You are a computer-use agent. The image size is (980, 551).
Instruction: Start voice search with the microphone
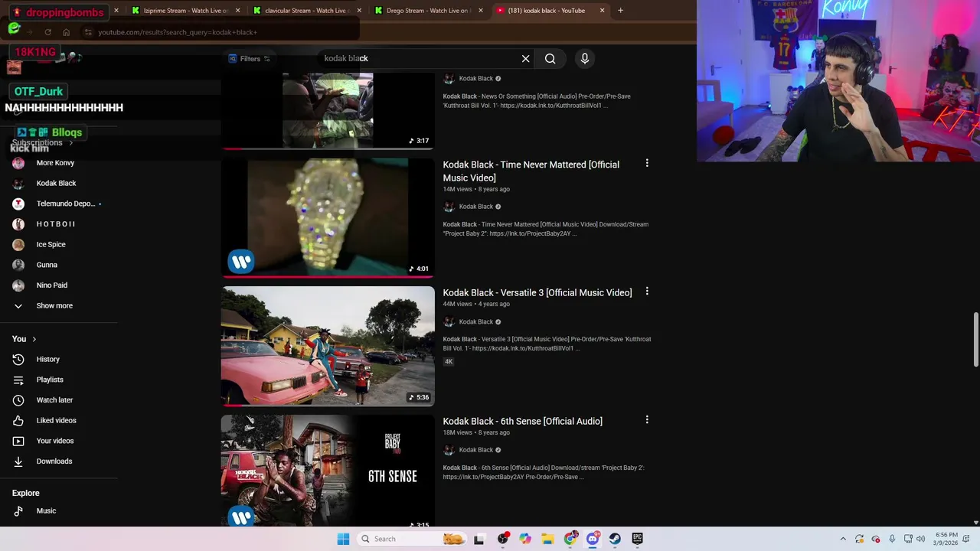[x=585, y=58]
